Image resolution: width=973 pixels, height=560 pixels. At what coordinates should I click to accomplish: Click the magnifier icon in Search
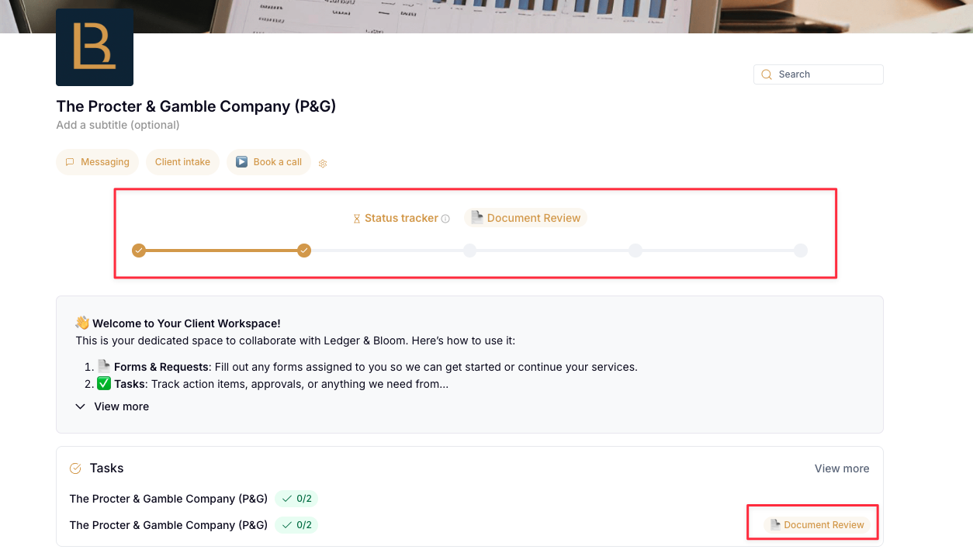(767, 74)
